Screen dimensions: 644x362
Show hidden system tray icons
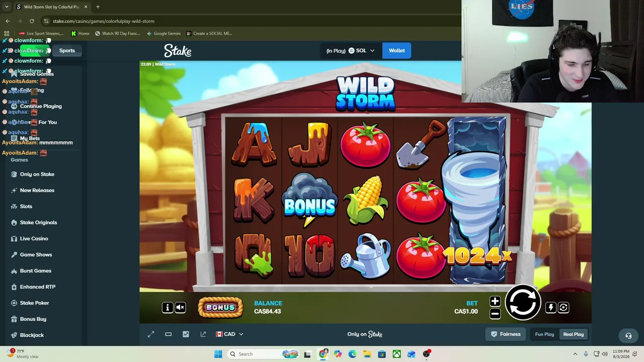coord(575,354)
